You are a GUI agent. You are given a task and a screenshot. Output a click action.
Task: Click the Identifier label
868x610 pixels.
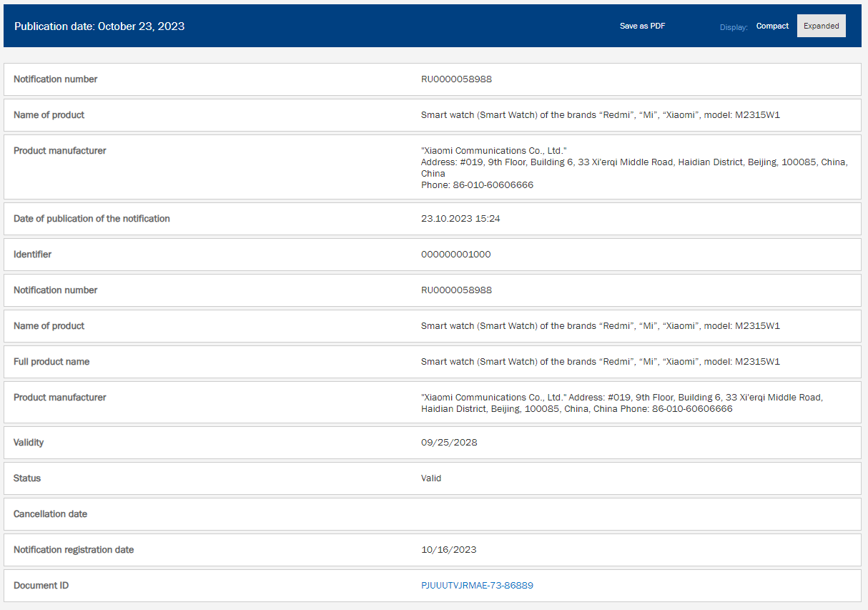pyautogui.click(x=32, y=254)
